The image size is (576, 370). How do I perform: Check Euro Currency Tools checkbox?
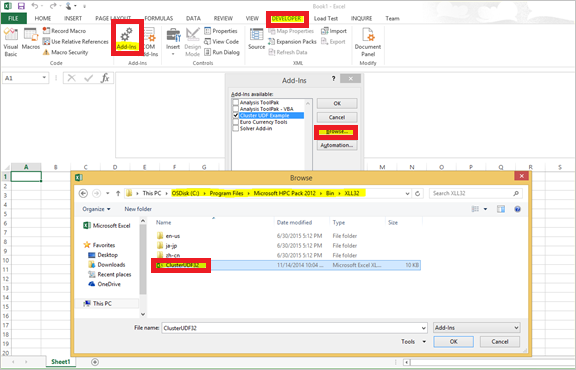pyautogui.click(x=236, y=122)
